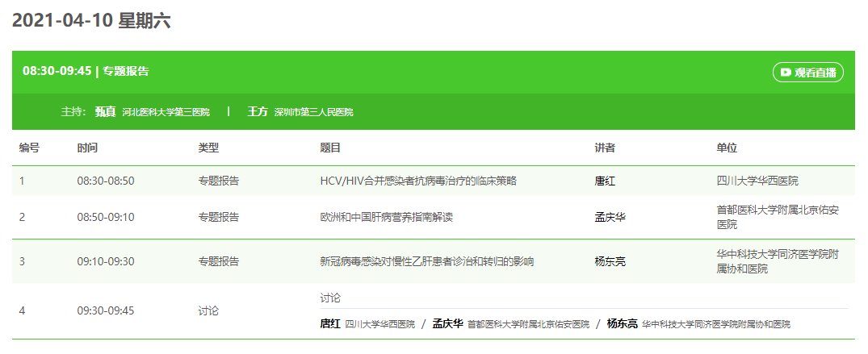This screenshot has height=354, width=868.
Task: Click host name 王方
Action: point(258,111)
